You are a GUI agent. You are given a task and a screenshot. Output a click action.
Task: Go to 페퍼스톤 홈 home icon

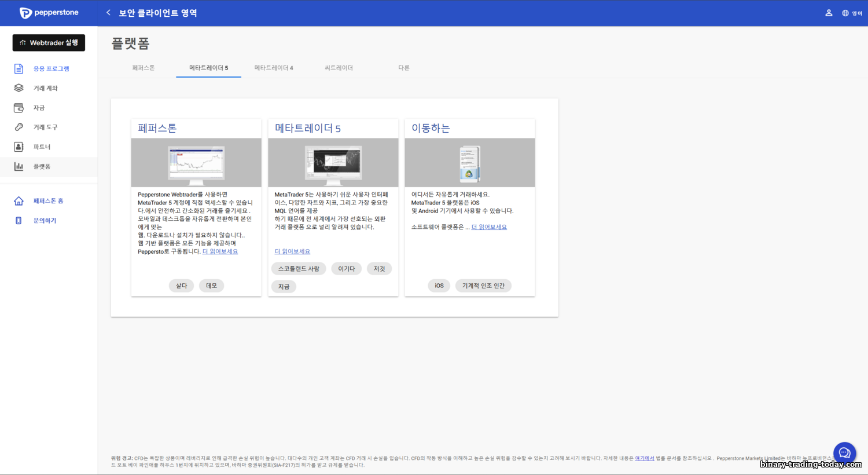click(x=19, y=201)
